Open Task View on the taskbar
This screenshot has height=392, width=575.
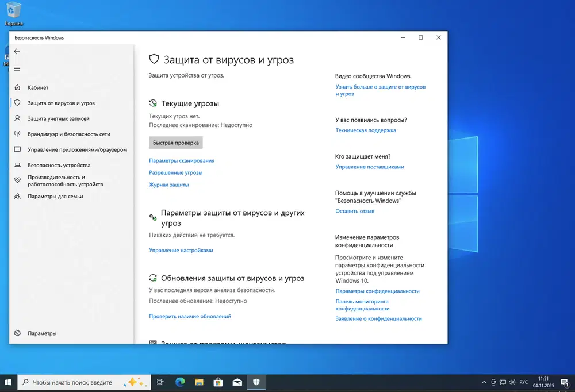point(160,382)
